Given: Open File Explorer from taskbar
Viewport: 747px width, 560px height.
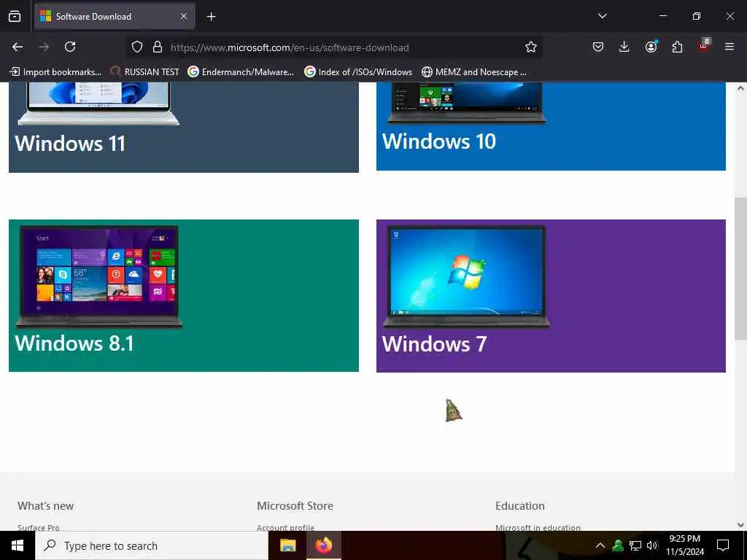Looking at the screenshot, I should point(287,545).
